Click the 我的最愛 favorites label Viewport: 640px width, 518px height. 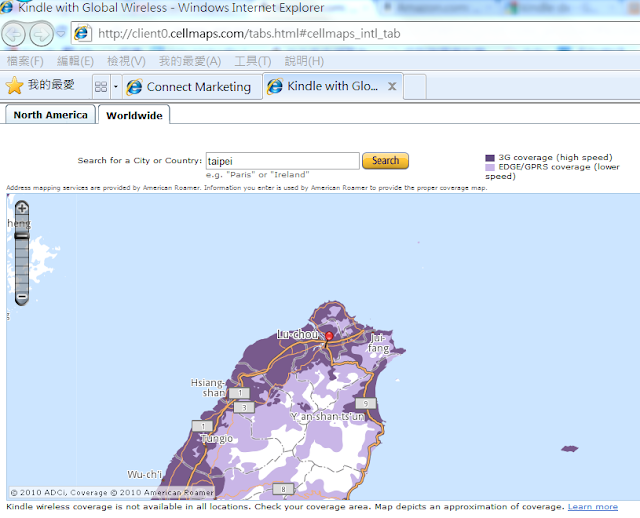point(51,84)
